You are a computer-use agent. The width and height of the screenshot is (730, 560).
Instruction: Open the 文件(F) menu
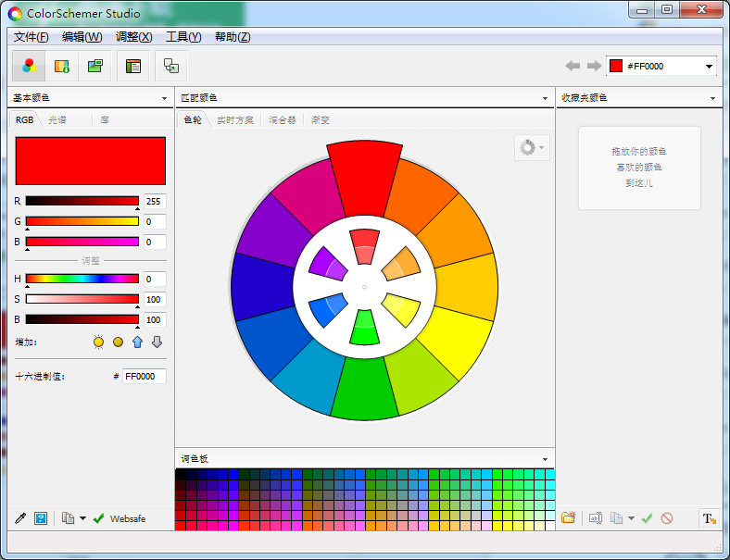[31, 37]
